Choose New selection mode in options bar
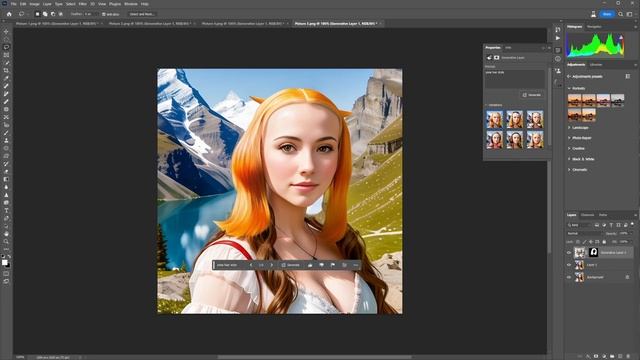This screenshot has width=640, height=360. click(x=37, y=14)
